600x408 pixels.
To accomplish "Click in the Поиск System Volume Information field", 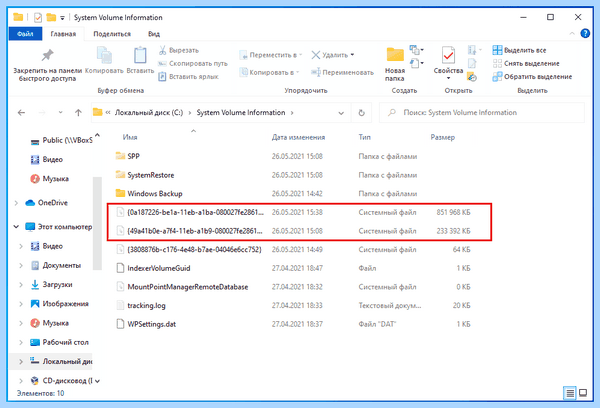I will (x=482, y=113).
